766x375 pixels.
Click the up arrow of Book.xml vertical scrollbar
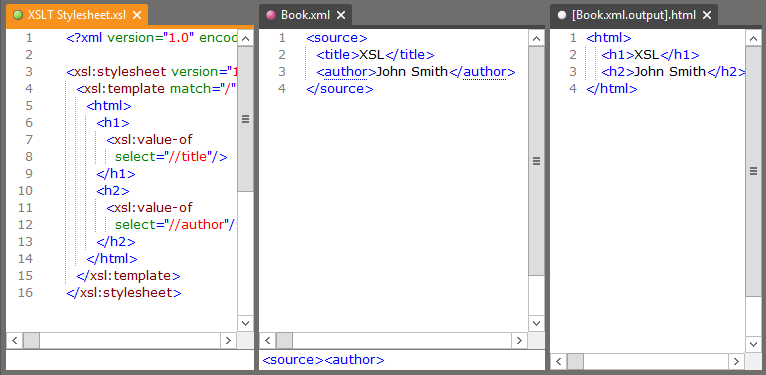[536, 38]
